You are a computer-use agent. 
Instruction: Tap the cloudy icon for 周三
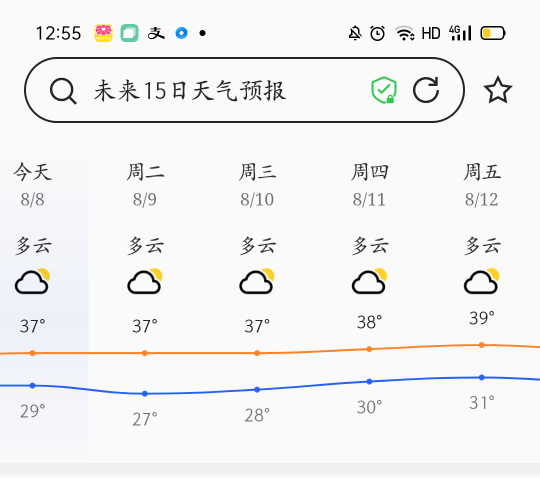click(257, 281)
